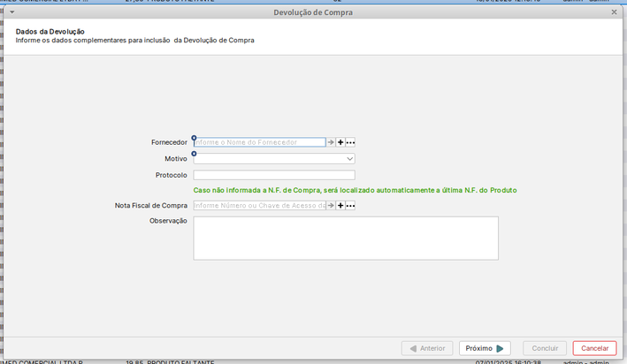Click the arrow icon beside Nota Fiscal de Compra
The image size is (627, 364).
coord(332,206)
